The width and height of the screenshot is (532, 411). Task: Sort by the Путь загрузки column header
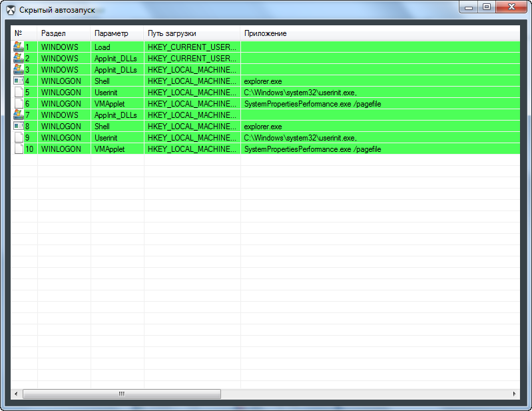[192, 33]
